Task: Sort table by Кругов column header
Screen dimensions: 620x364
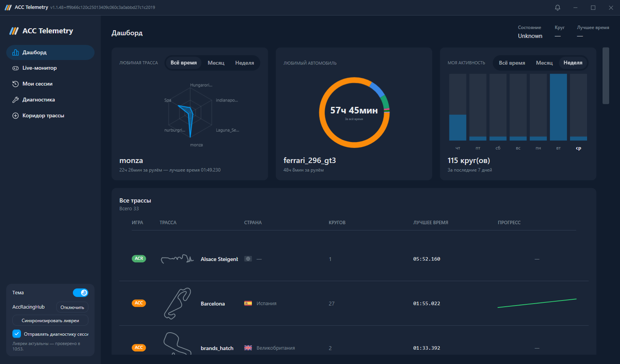Action: 337,223
